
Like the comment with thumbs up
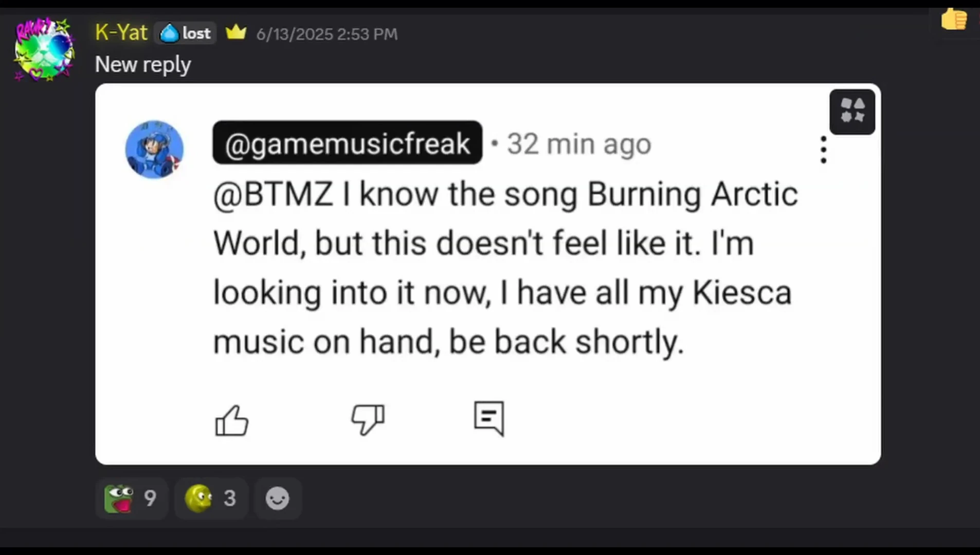point(231,420)
